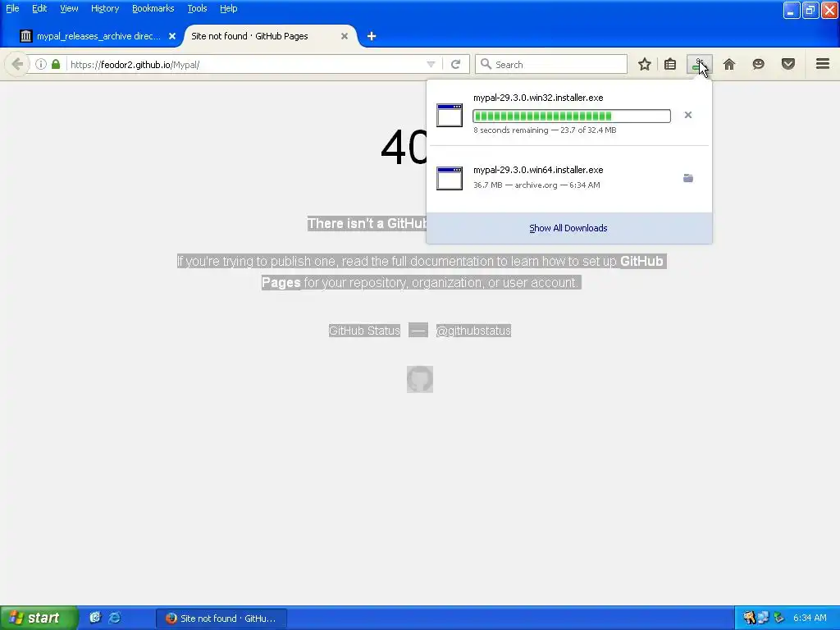Close the Site not found tab

click(345, 36)
